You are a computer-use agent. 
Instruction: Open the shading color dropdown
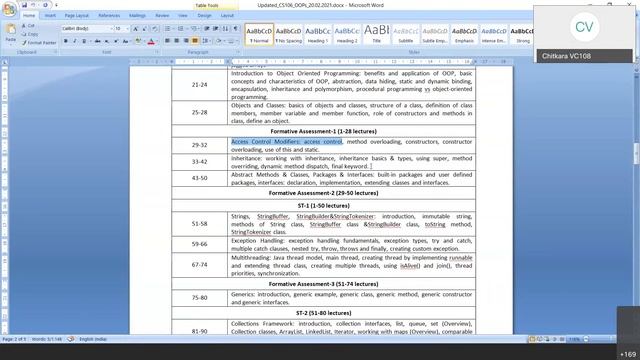click(224, 40)
